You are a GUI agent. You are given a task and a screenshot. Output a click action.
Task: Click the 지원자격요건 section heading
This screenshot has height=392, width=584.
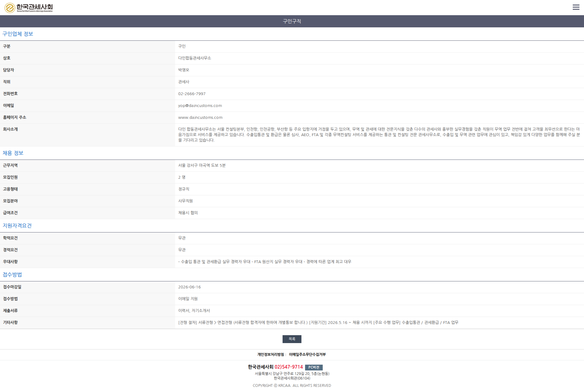[17, 226]
